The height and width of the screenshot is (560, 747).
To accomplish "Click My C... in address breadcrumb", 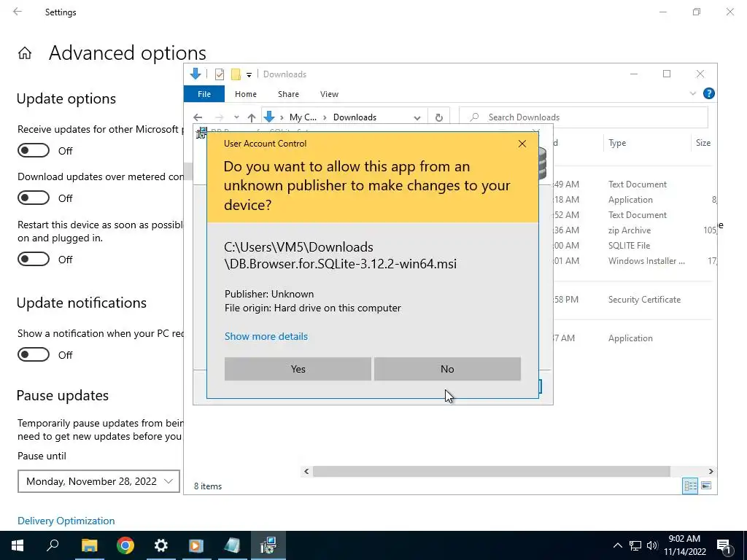I will 303,117.
